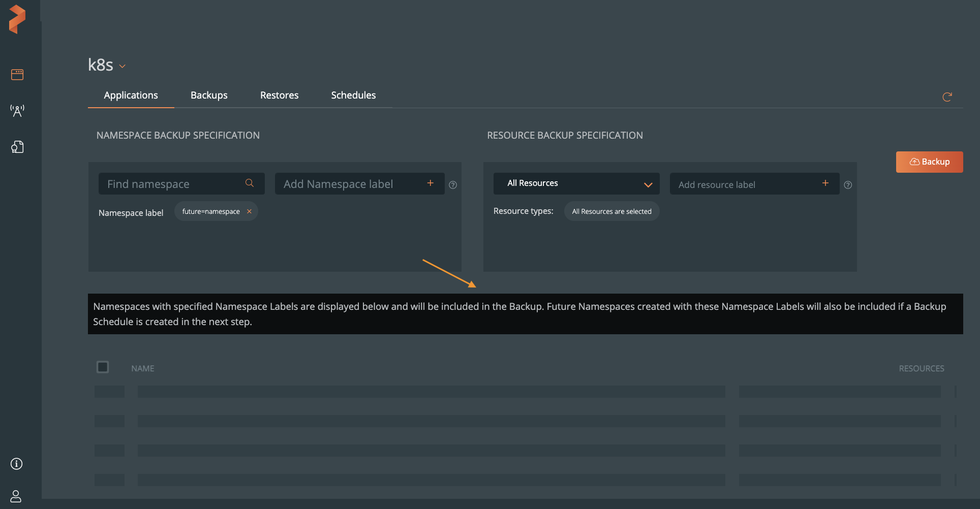Click the namespace search magnifier icon

tap(250, 183)
